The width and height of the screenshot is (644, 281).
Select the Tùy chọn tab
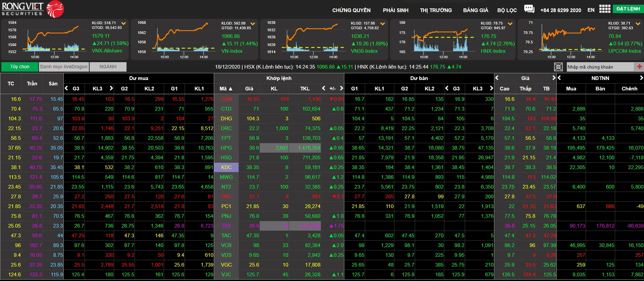[20, 67]
